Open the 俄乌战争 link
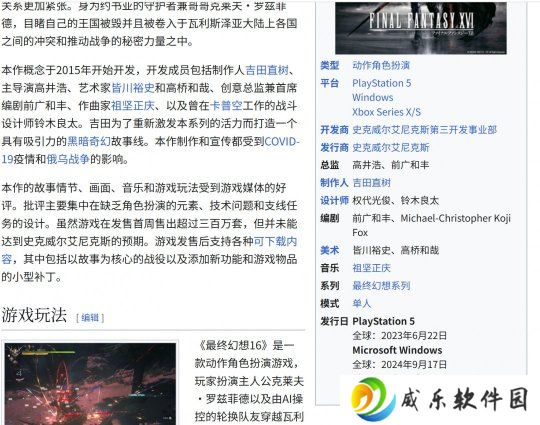The height and width of the screenshot is (425, 540). 68,159
